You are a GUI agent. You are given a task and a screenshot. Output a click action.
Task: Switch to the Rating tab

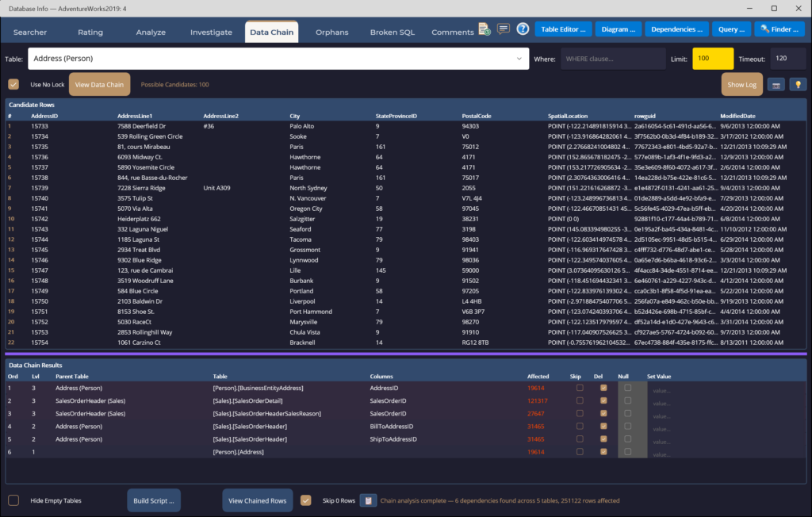(90, 33)
